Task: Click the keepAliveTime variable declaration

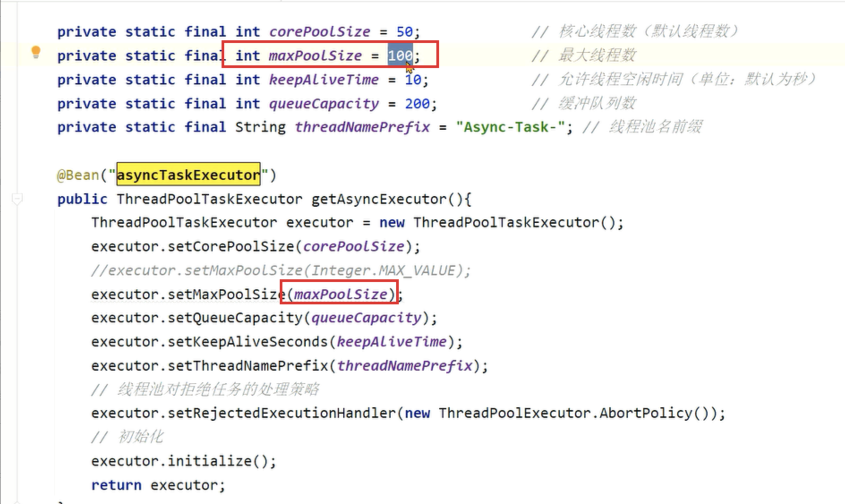Action: 324,80
